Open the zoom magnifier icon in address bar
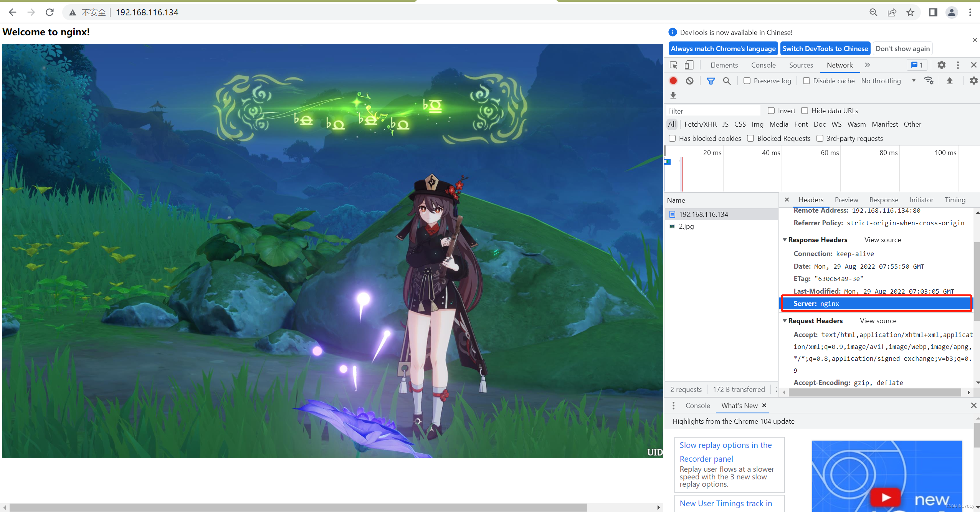980x512 pixels. [x=873, y=12]
